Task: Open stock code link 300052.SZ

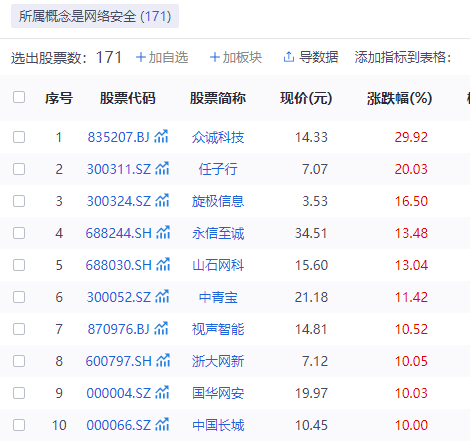Action: click(x=119, y=297)
